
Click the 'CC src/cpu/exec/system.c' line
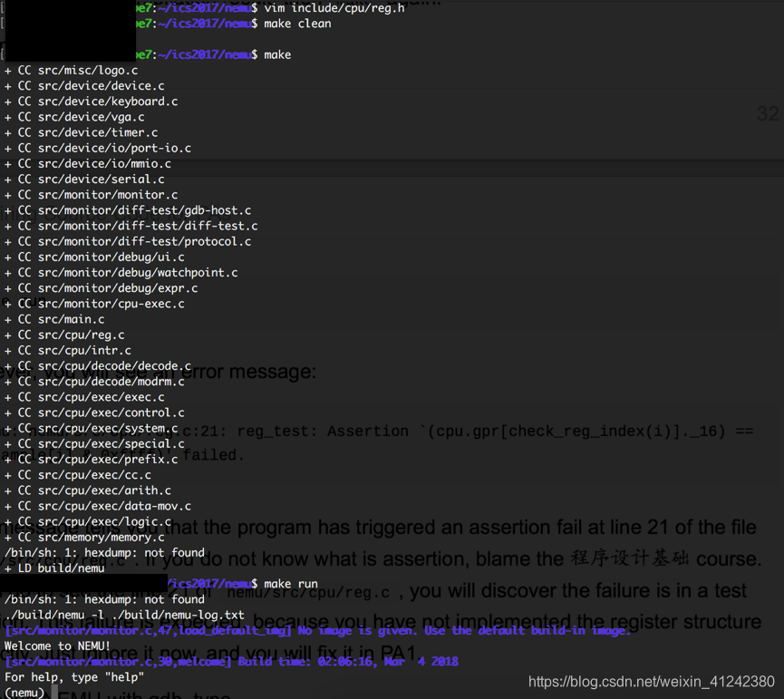click(91, 428)
